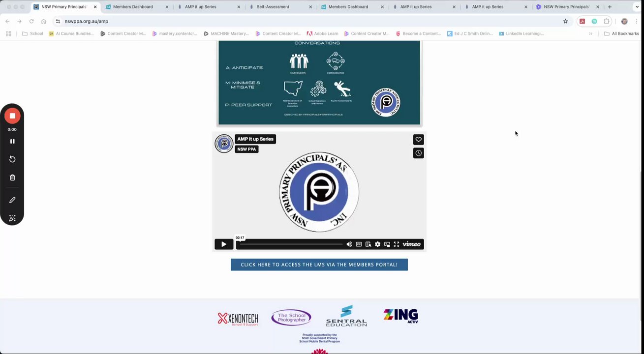Expand the hidden bookmarks overflow chevron
The image size is (644, 354).
coord(591,33)
